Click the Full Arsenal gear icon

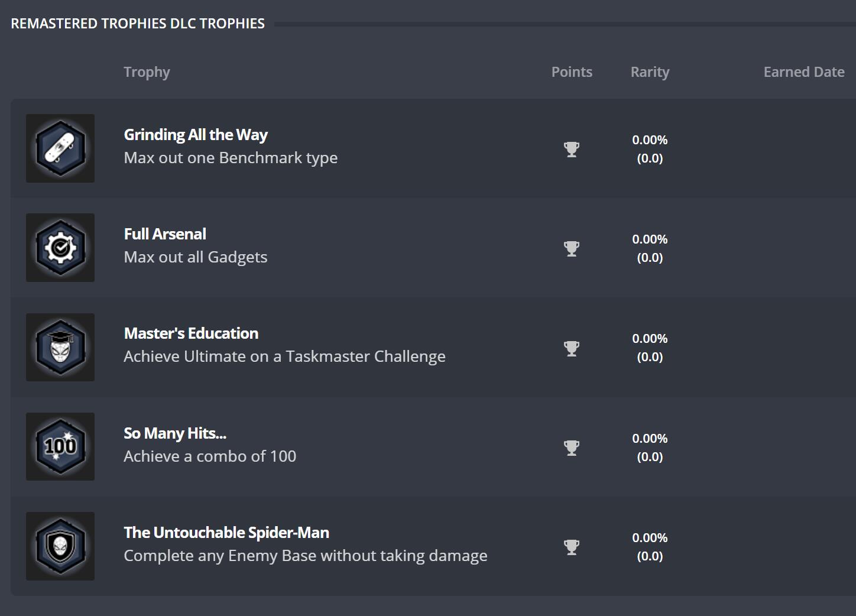pos(60,248)
